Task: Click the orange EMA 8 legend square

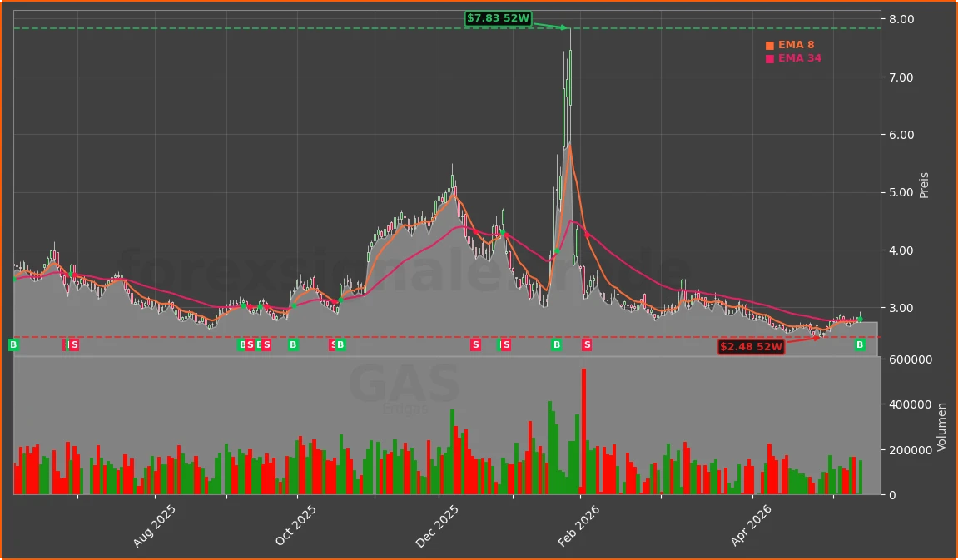Action: click(769, 45)
